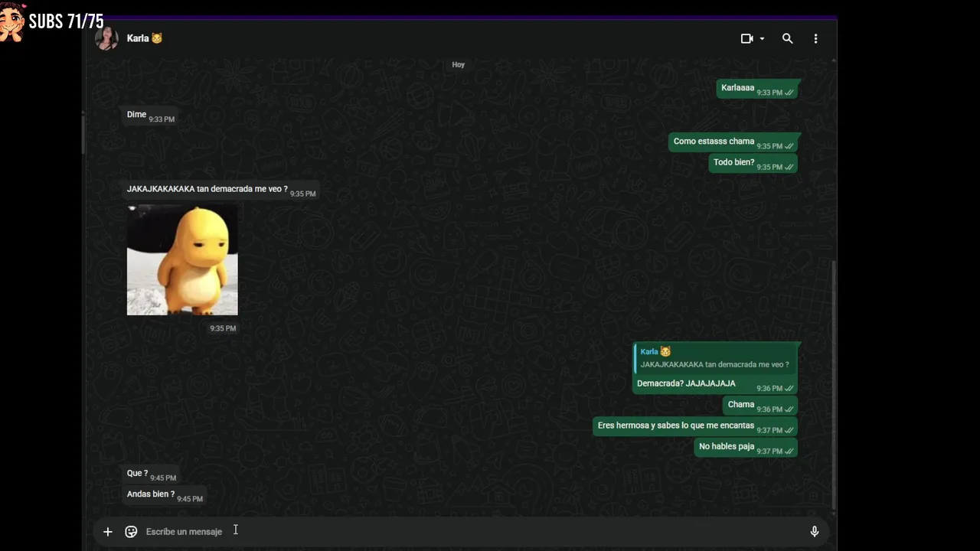Click read ticks on 'No hables paja'
Viewport: 980px width, 551px height.
click(789, 452)
